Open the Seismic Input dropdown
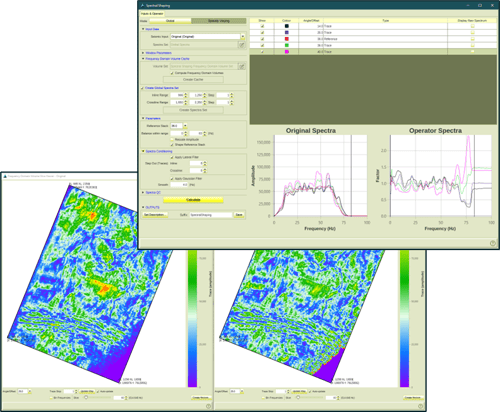Screen dimensions: 500x412 coord(243,36)
